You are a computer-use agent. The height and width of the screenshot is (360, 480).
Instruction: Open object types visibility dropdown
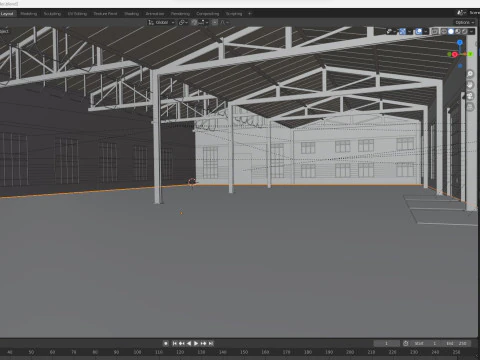391,31
